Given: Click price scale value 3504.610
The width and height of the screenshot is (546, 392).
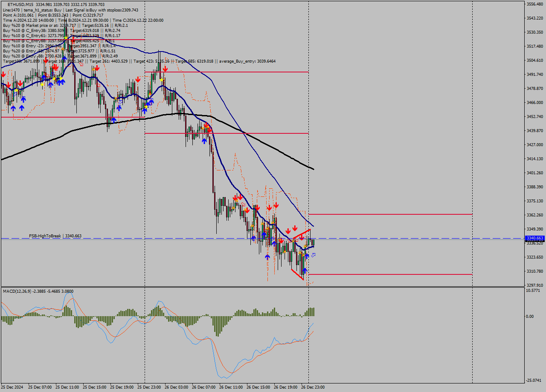Looking at the screenshot, I should click(534, 61).
